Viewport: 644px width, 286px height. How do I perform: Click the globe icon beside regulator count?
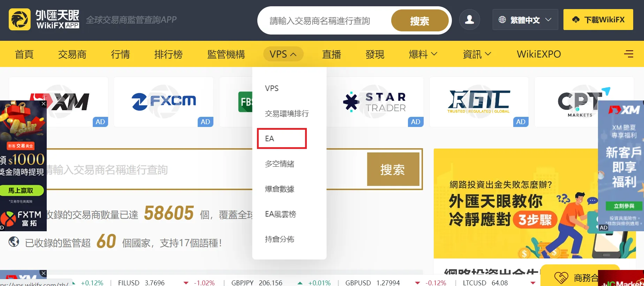pyautogui.click(x=14, y=241)
